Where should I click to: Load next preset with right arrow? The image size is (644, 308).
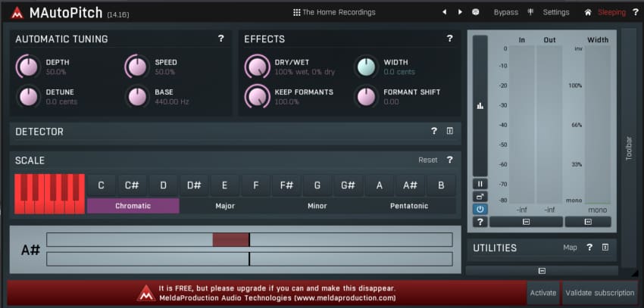pos(459,12)
